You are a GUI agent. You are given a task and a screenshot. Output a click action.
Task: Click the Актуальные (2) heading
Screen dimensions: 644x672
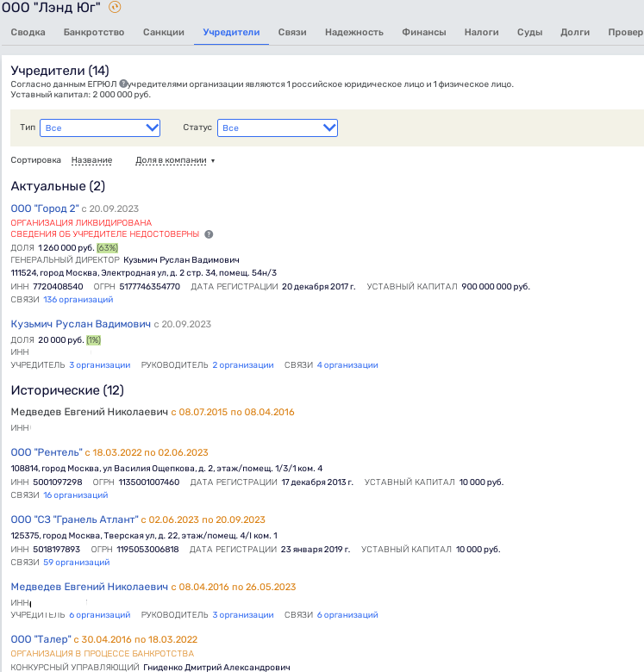[x=58, y=186]
